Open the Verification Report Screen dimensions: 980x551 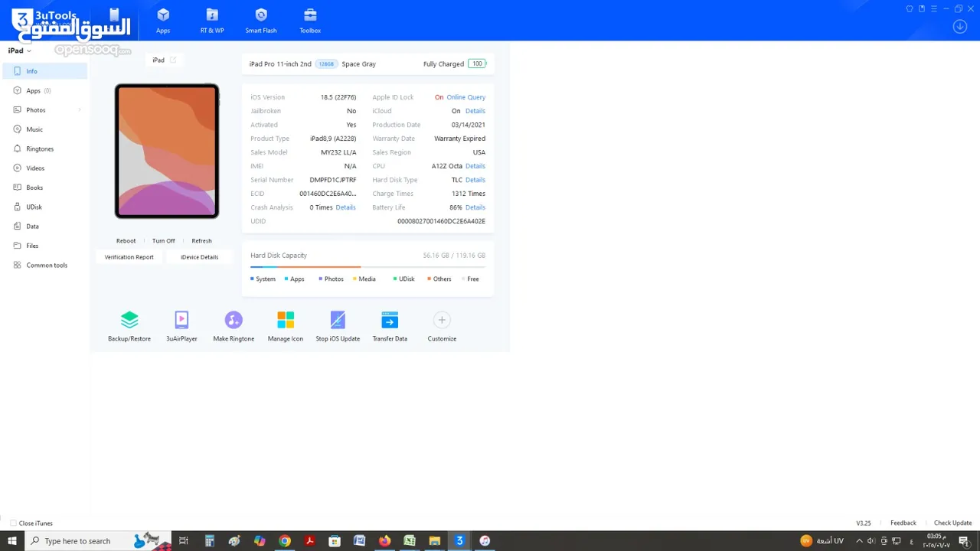click(x=129, y=257)
